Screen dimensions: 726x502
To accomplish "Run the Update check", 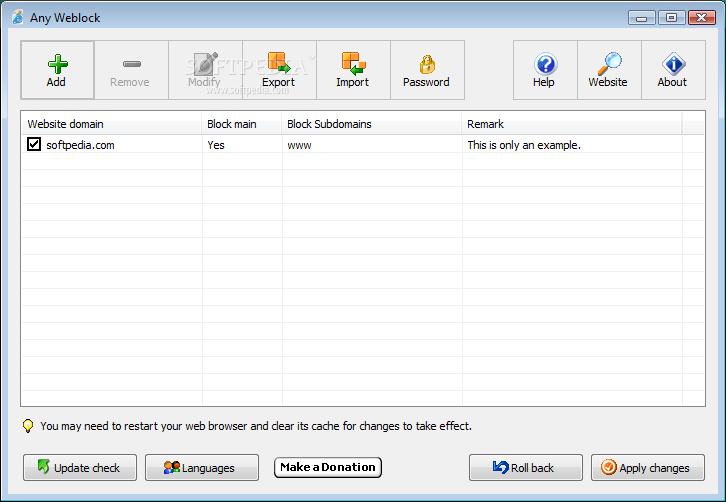I will click(x=80, y=467).
